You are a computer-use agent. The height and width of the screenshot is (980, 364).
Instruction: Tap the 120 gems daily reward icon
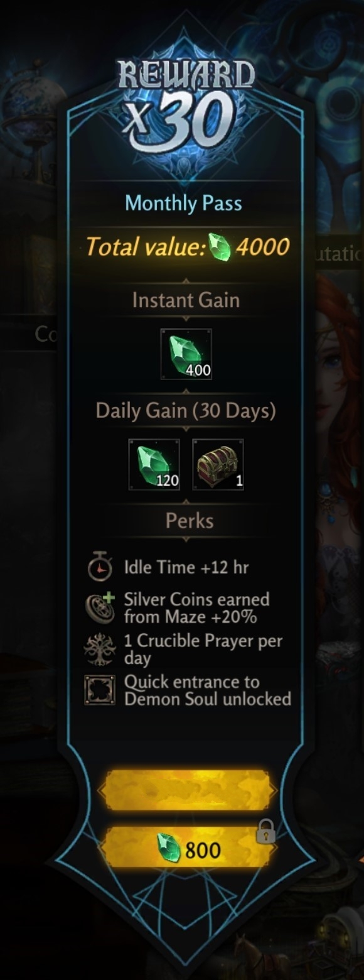(154, 465)
